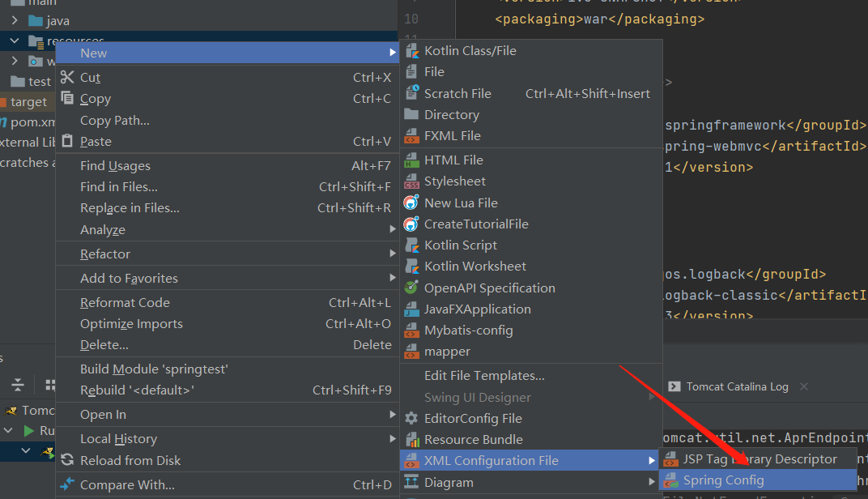Click the Cut scissors icon
The width and height of the screenshot is (868, 499).
pyautogui.click(x=67, y=78)
